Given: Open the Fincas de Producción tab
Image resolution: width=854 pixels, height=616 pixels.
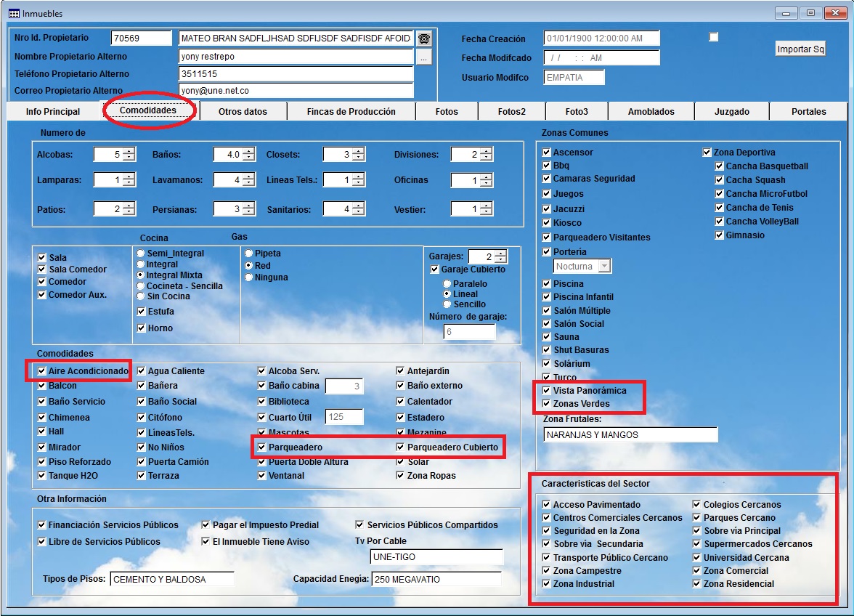Looking at the screenshot, I should point(351,112).
